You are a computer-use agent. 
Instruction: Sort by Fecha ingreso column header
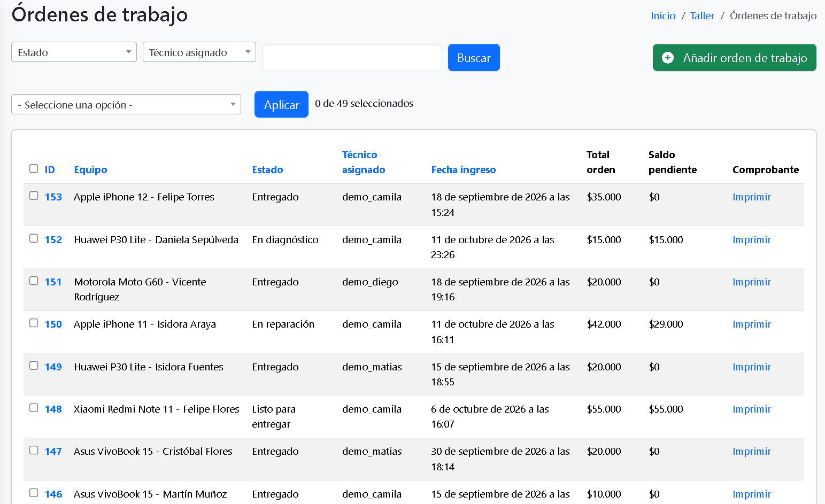[464, 169]
